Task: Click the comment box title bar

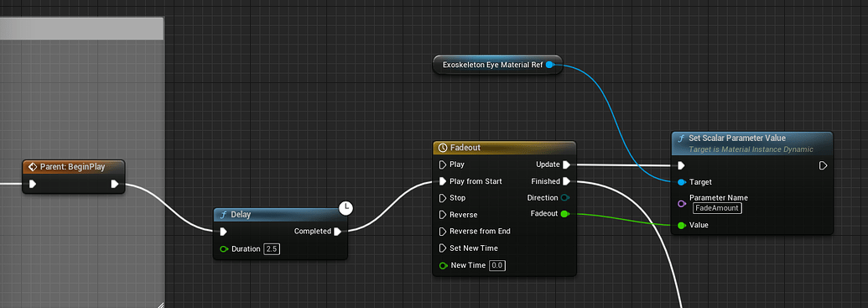Action: (x=82, y=29)
